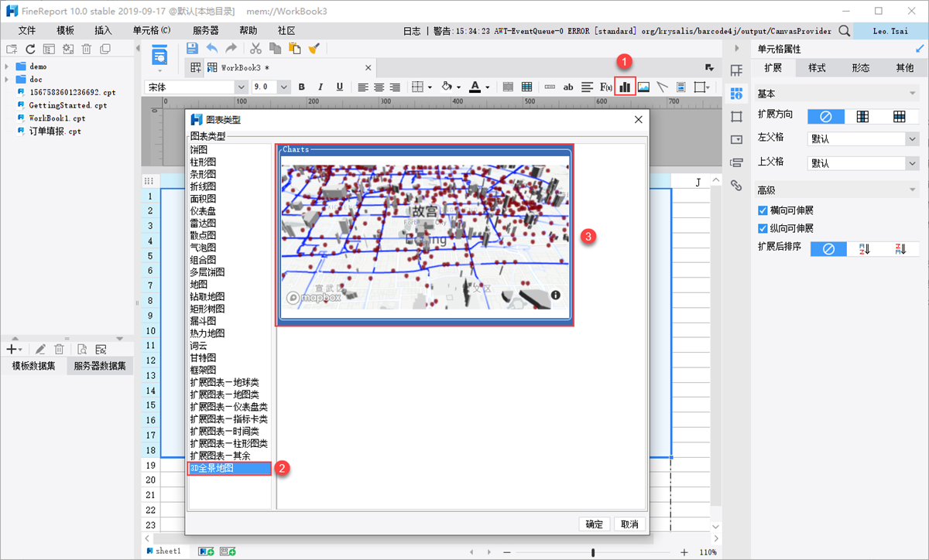Viewport: 929px width, 560px height.
Task: Click the format painter brush icon
Action: (314, 48)
